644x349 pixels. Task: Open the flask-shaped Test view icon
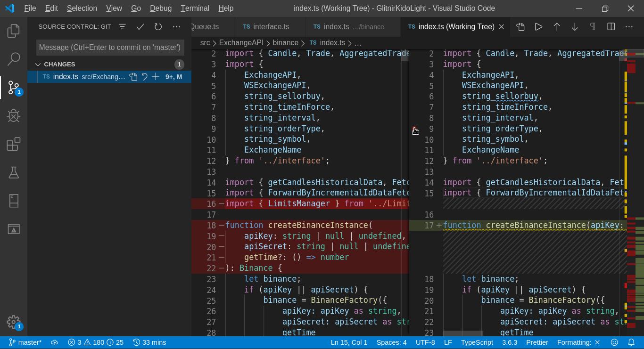click(x=14, y=172)
